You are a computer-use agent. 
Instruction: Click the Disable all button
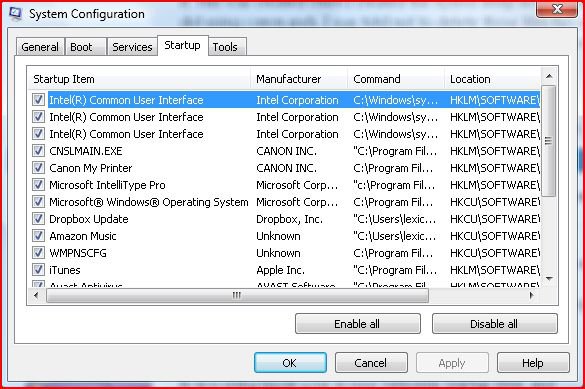pyautogui.click(x=495, y=324)
